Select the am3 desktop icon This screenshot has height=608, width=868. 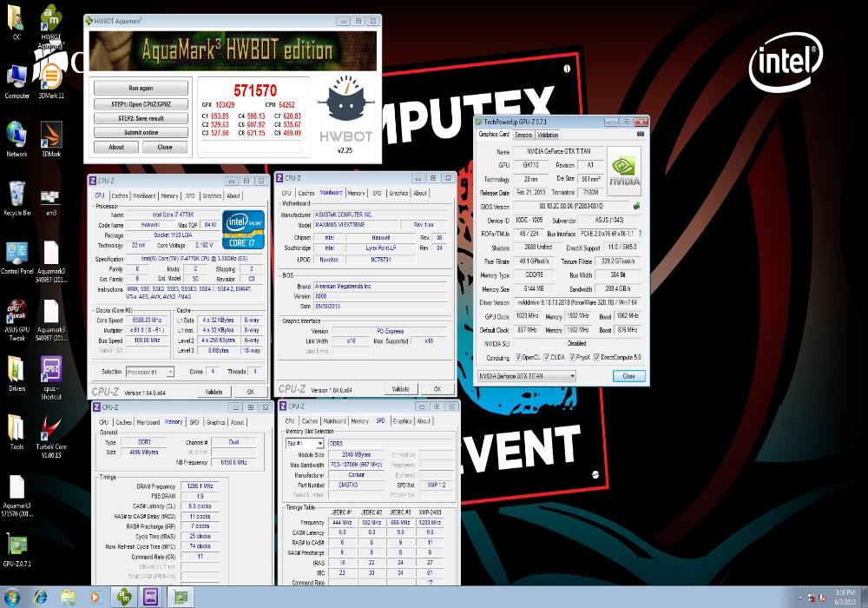point(51,202)
